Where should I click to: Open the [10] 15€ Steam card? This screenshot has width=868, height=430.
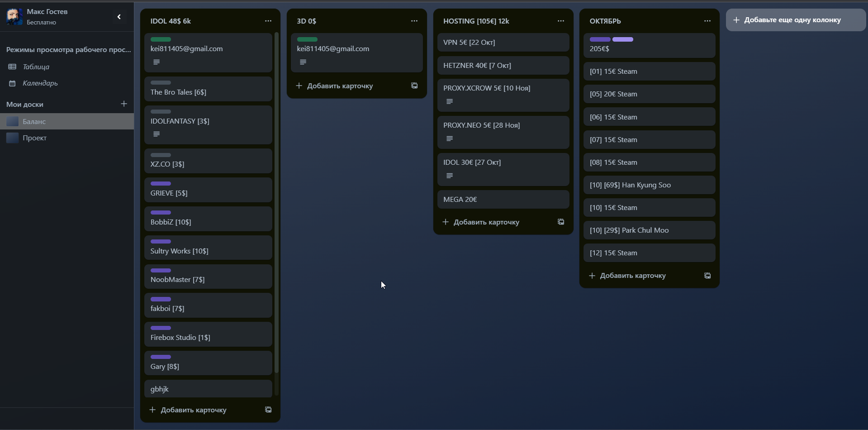(650, 207)
